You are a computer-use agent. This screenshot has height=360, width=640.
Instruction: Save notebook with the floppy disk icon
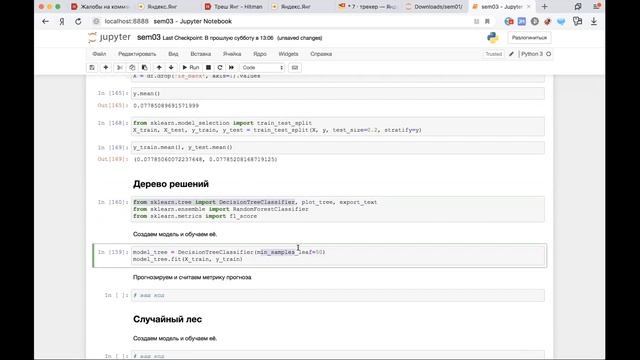[x=92, y=67]
